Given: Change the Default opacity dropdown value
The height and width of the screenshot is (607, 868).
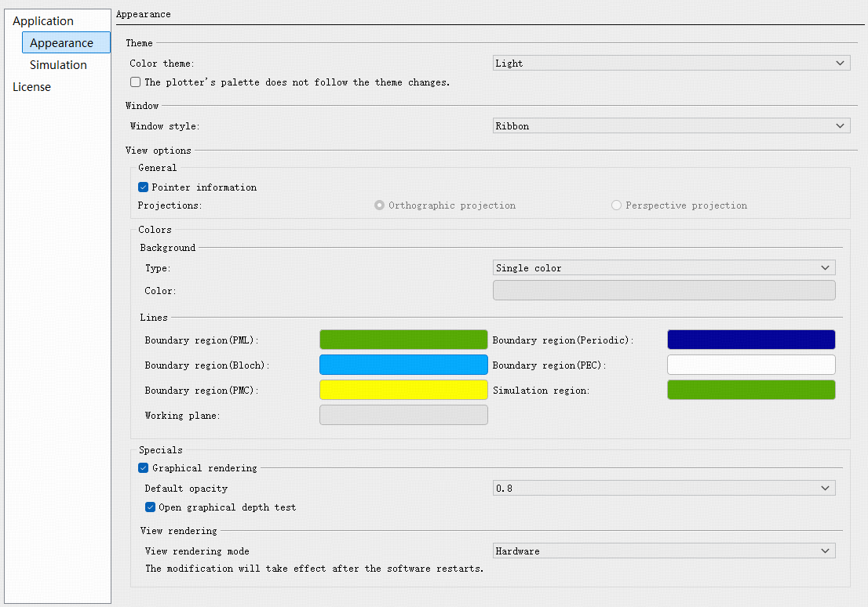Looking at the screenshot, I should (x=663, y=489).
